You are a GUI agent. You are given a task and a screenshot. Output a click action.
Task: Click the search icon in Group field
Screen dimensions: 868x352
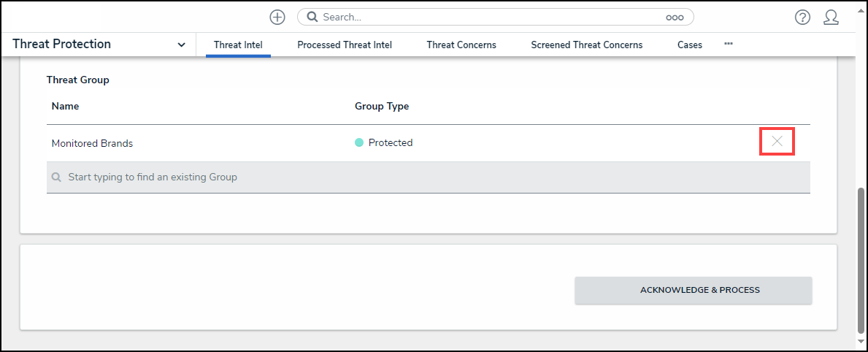pyautogui.click(x=56, y=177)
